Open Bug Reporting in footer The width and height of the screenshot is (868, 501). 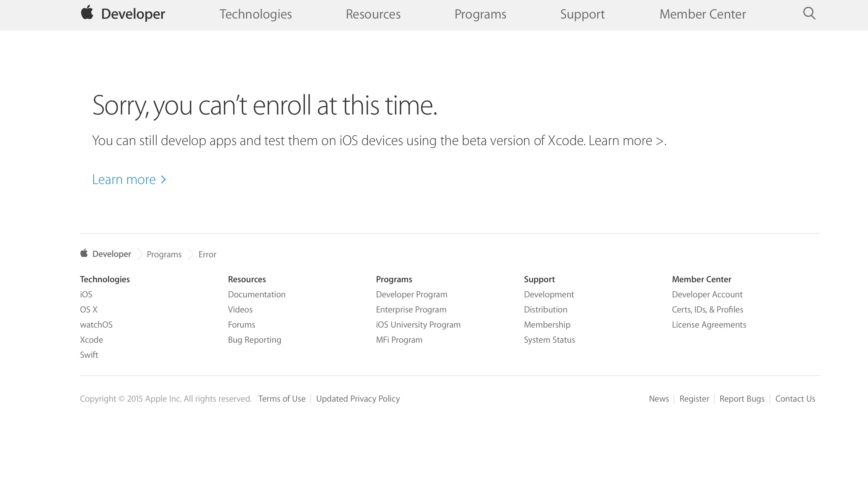[254, 340]
